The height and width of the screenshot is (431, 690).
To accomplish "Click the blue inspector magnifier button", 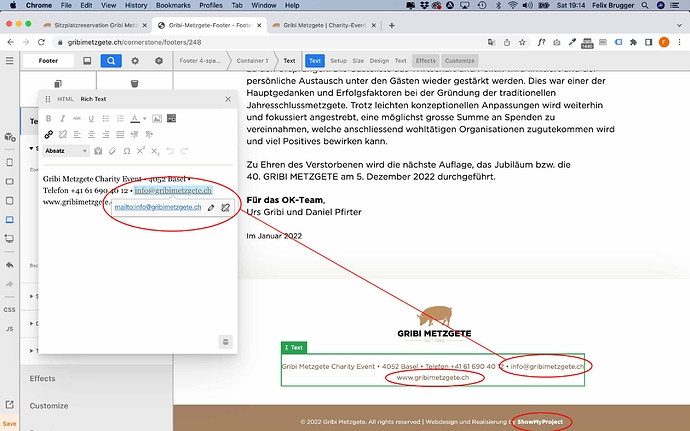I will (111, 61).
